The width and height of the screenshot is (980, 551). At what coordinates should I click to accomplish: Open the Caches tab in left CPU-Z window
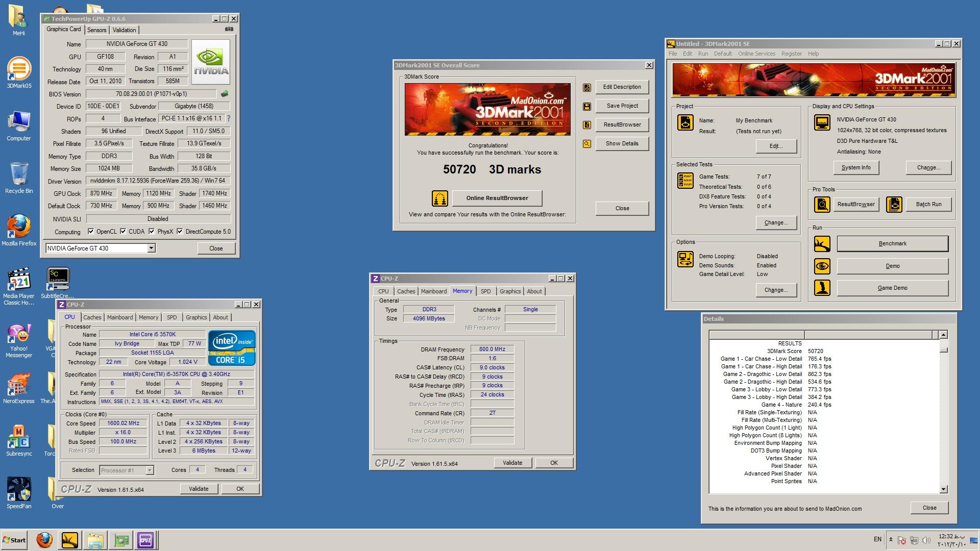pyautogui.click(x=92, y=317)
